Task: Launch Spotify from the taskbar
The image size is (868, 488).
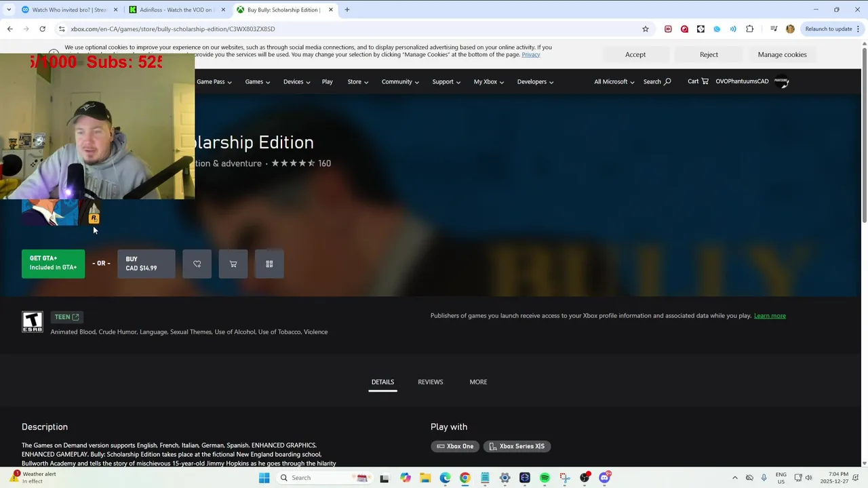Action: tap(545, 478)
